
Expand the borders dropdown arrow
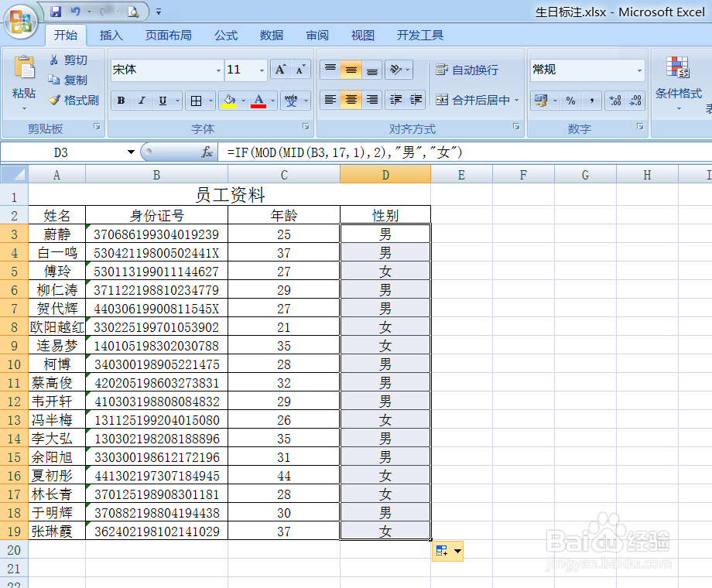[211, 101]
